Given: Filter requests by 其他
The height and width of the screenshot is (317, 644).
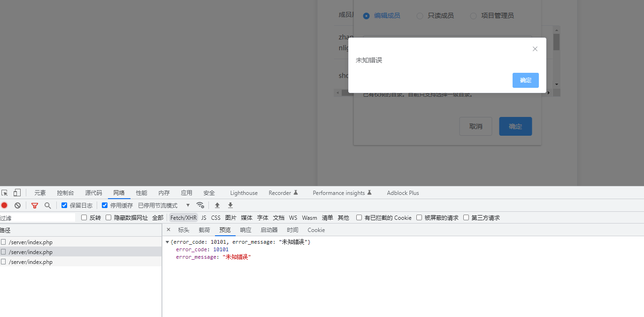Looking at the screenshot, I should [x=343, y=217].
